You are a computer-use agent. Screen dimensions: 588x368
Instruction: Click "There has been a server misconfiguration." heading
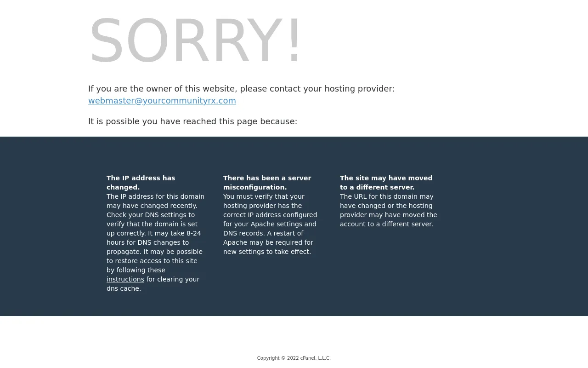coord(267,183)
